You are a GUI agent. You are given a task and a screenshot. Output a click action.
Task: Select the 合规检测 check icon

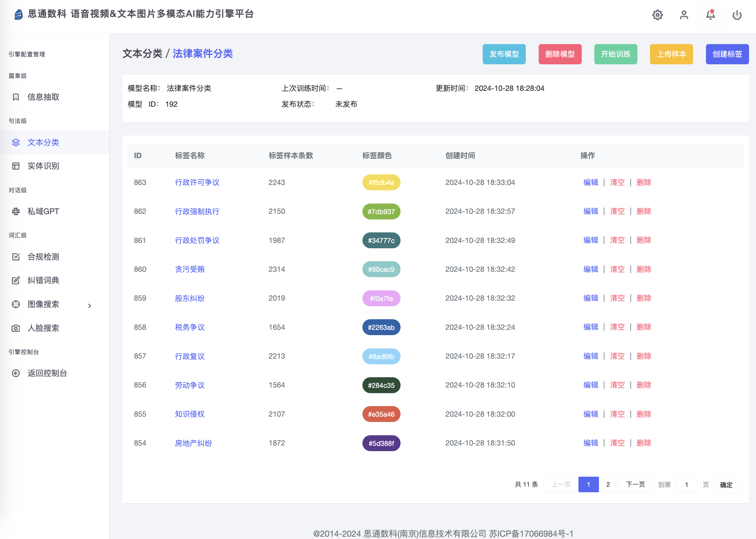[x=16, y=257]
